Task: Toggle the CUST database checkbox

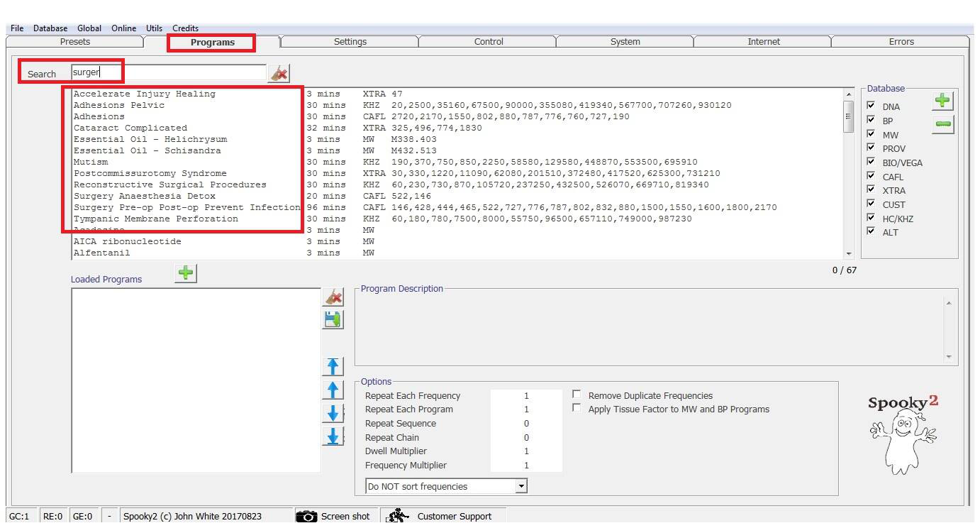Action: [x=872, y=203]
